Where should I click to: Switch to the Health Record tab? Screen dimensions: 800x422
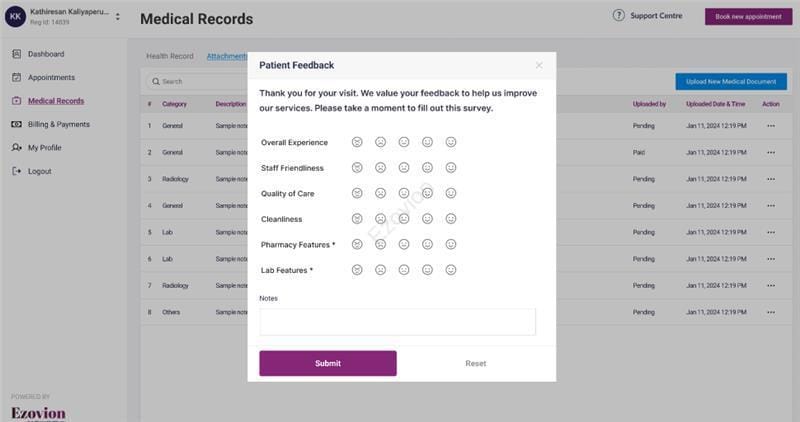[169, 56]
